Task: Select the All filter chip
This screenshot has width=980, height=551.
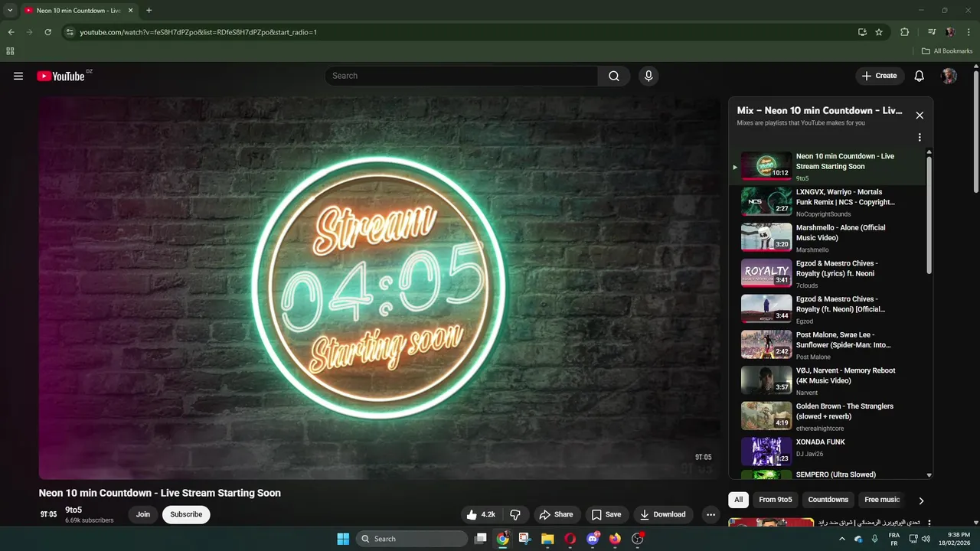Action: tap(738, 500)
